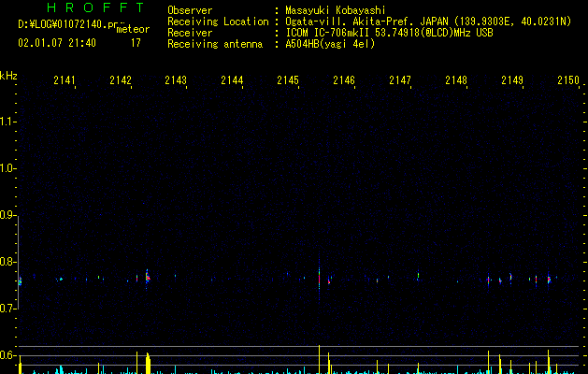
Task: Click the 2145 time axis marker
Action: coord(288,80)
